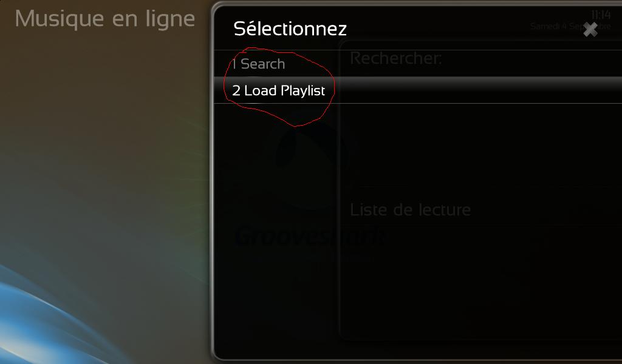Click the 'Sélectionnez' dialog title
The width and height of the screenshot is (622, 364).
point(290,29)
